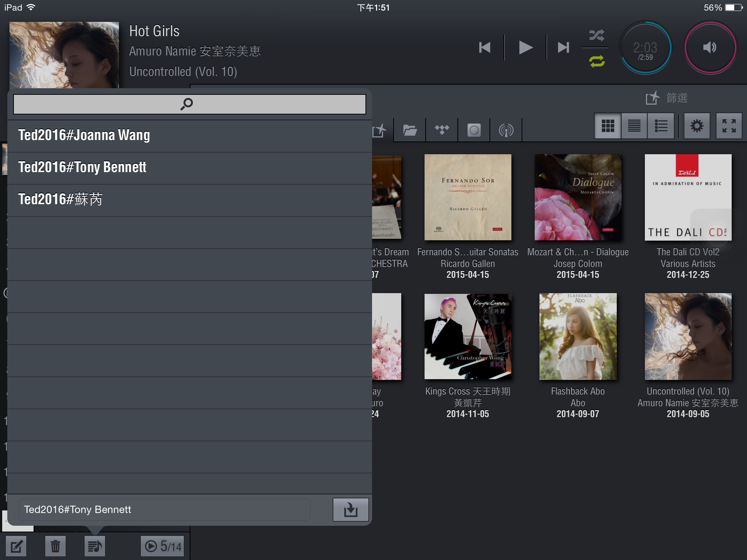This screenshot has width=747, height=560.
Task: Delete playlist items using the trash icon
Action: (x=55, y=546)
